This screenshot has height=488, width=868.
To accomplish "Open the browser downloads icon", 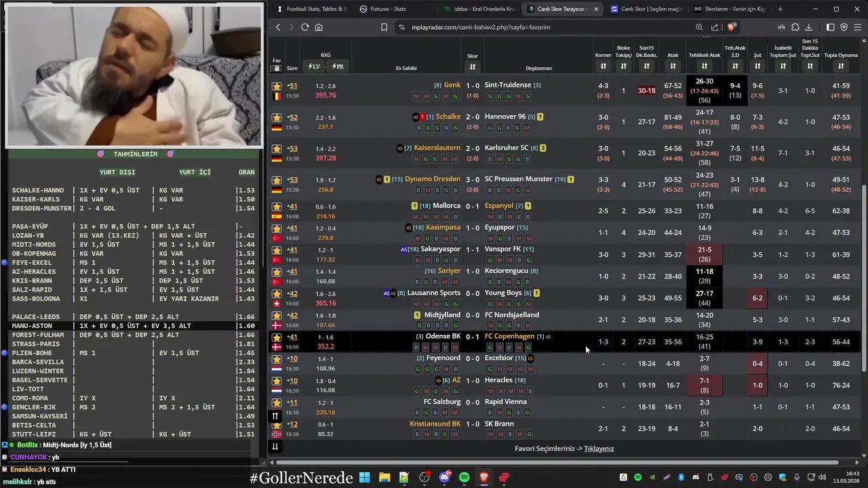I will click(x=809, y=27).
